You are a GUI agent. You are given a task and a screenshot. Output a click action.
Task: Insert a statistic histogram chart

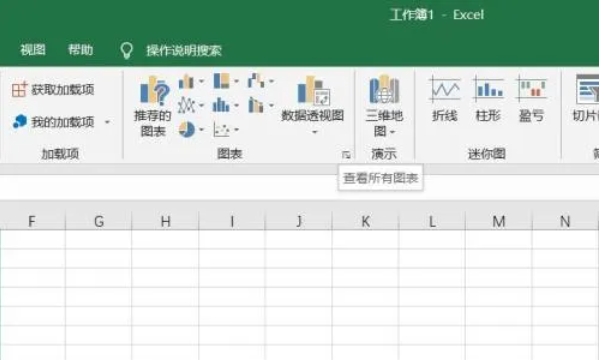click(x=221, y=105)
